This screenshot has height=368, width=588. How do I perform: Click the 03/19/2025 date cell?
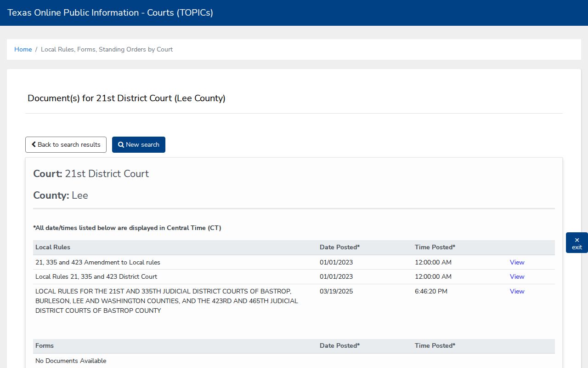tap(336, 291)
